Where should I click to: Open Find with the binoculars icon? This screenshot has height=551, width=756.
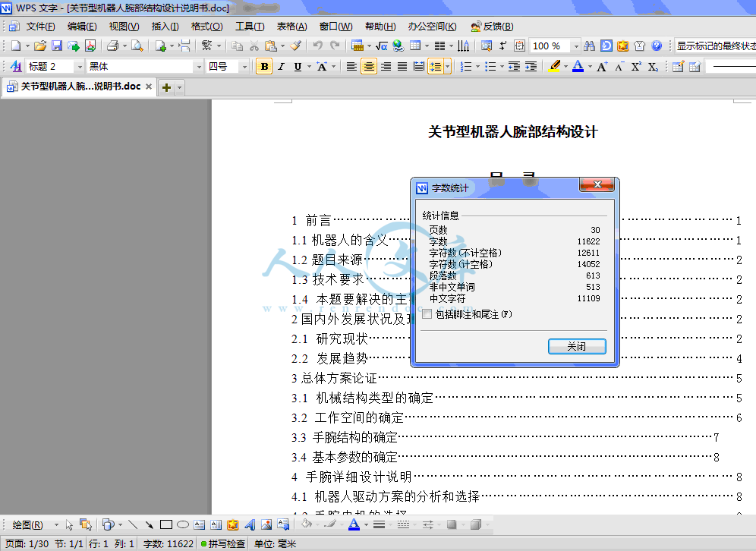[x=589, y=46]
